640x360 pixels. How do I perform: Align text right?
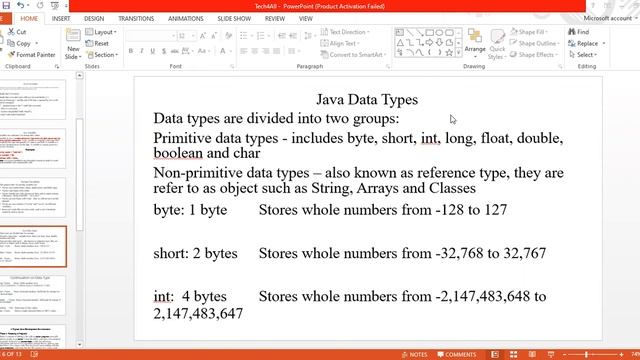266,51
